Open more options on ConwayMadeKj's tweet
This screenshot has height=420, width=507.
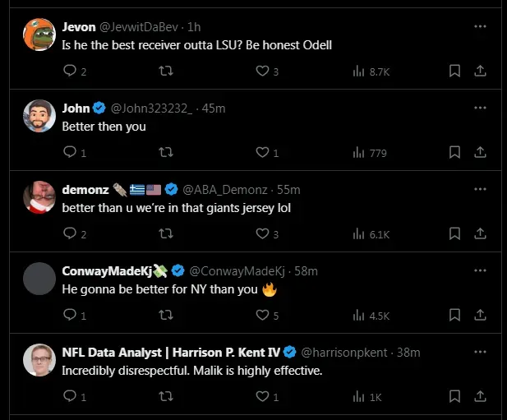click(480, 270)
